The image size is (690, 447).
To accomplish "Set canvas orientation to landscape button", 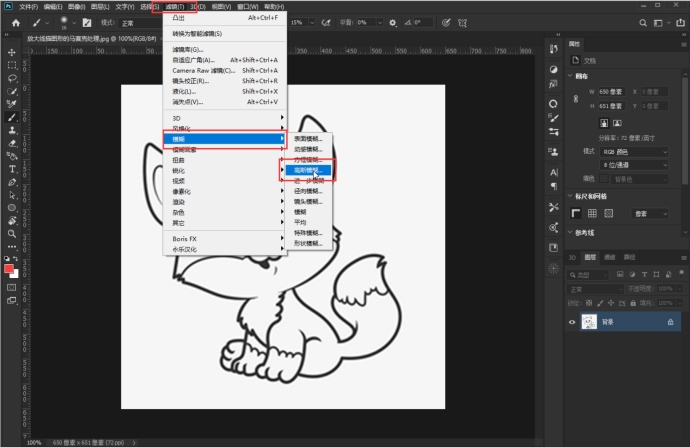I will 617,123.
